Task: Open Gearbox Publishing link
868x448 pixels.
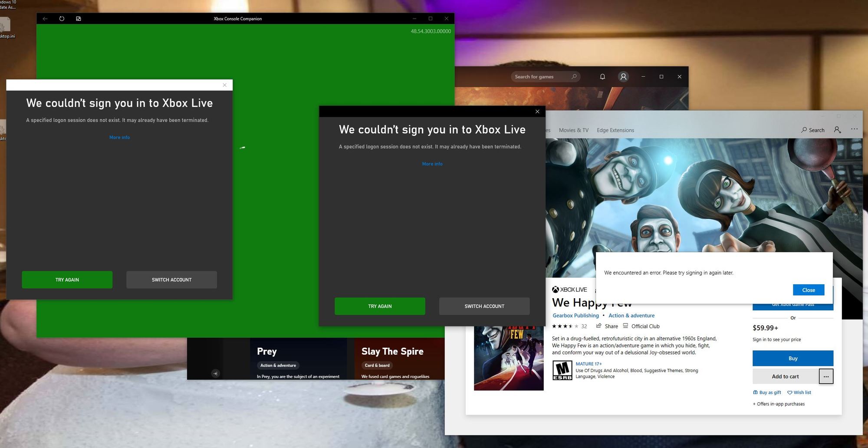Action: (575, 316)
